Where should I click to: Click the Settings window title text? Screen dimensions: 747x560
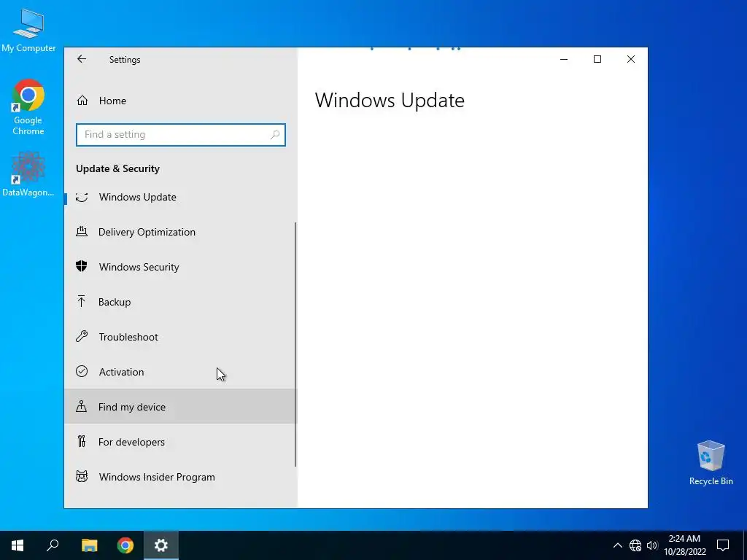pos(125,60)
